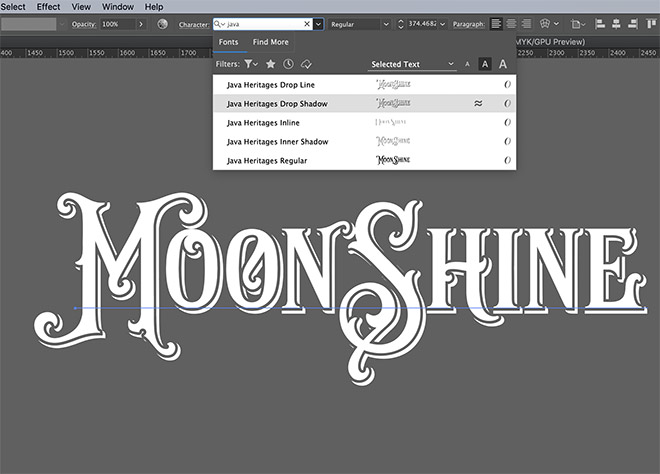Expand the Opacity slider arrow
660x474 pixels.
coord(139,23)
